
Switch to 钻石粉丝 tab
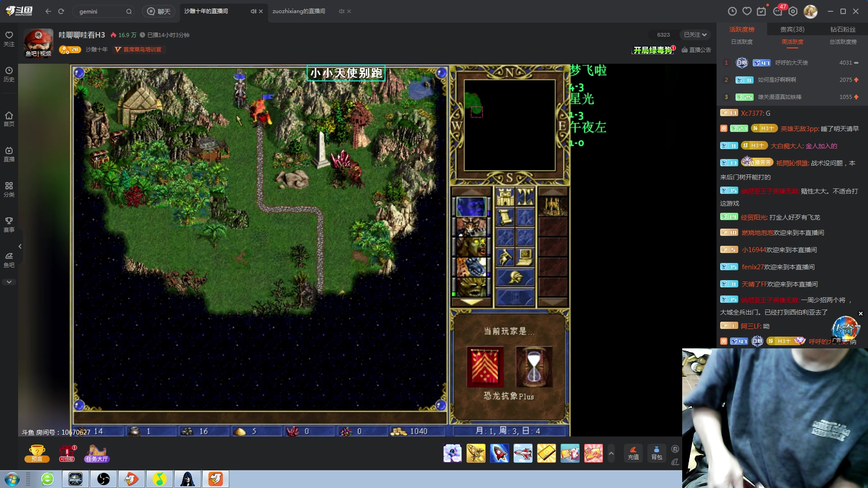(843, 29)
